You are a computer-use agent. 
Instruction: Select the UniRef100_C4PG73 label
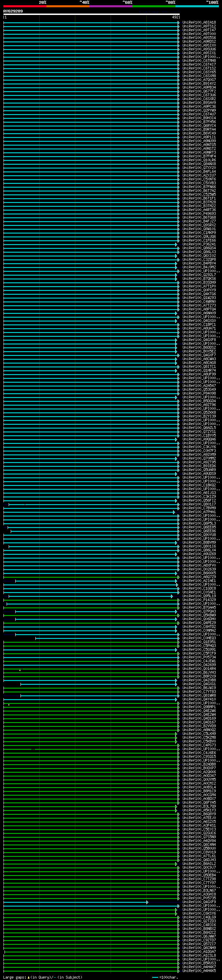[199, 745]
